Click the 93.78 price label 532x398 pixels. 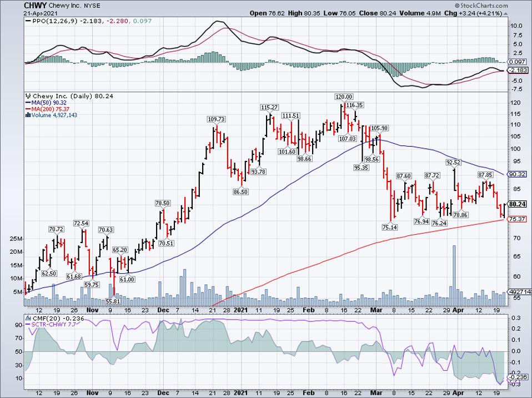pyautogui.click(x=259, y=172)
